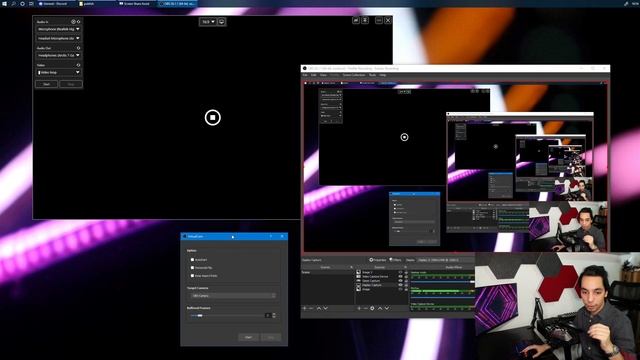Viewport: 640px width, 360px height.
Task: Click the help question mark in VirtualCam title bar
Action: pos(271,236)
